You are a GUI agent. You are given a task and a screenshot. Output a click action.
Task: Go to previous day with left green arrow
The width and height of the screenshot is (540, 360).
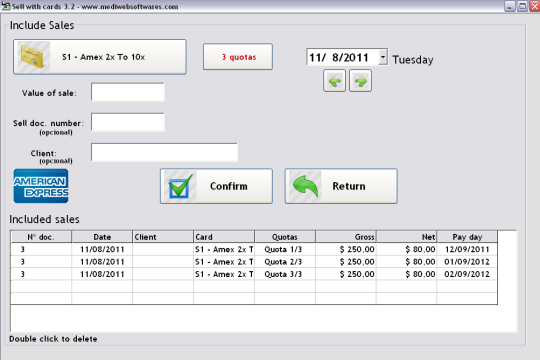coord(334,81)
